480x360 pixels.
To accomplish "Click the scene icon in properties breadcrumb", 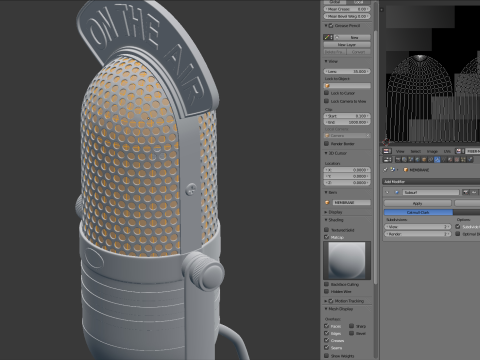I will click(392, 170).
